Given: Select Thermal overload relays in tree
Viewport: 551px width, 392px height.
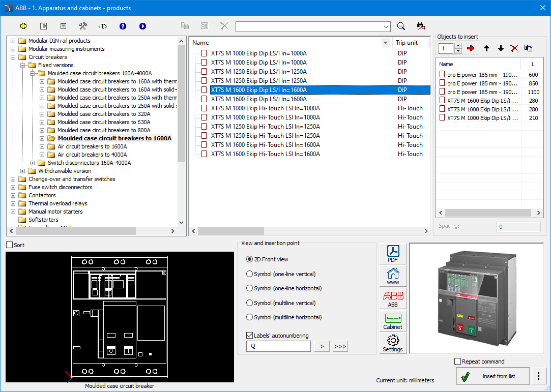Looking at the screenshot, I should (58, 203).
